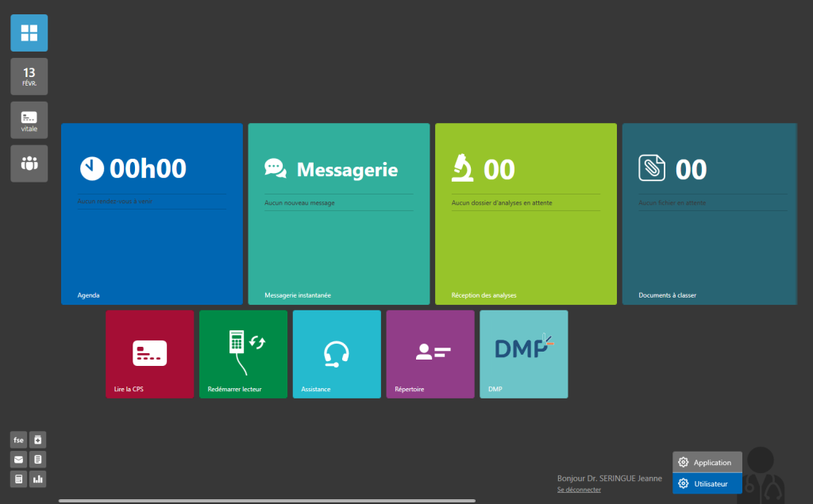The image size is (813, 504).
Task: Open the Documents à classer tile
Action: coord(709,214)
